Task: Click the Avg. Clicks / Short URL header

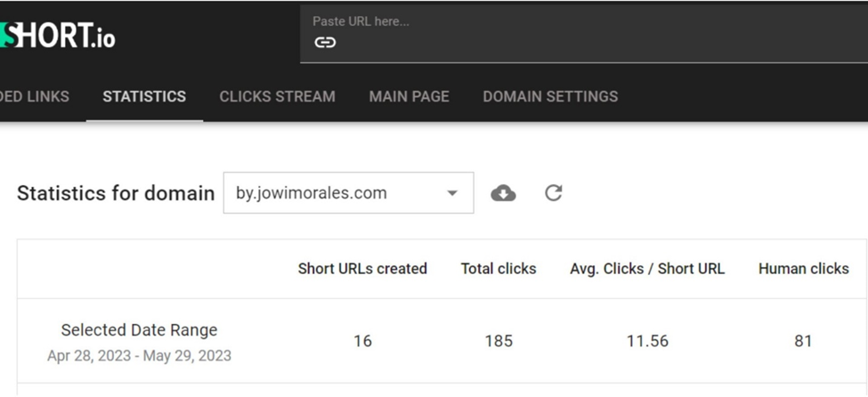Action: tap(647, 269)
